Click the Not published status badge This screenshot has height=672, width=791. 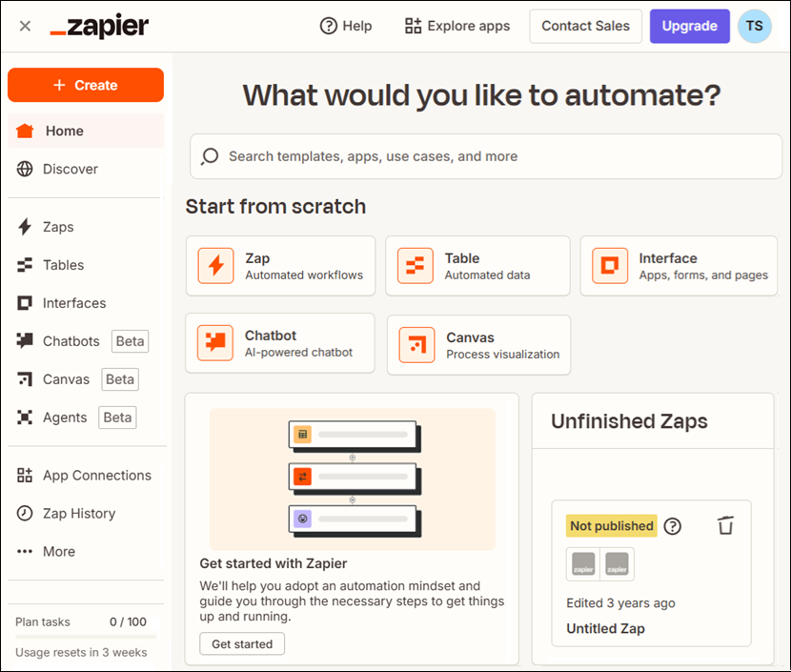pyautogui.click(x=612, y=526)
